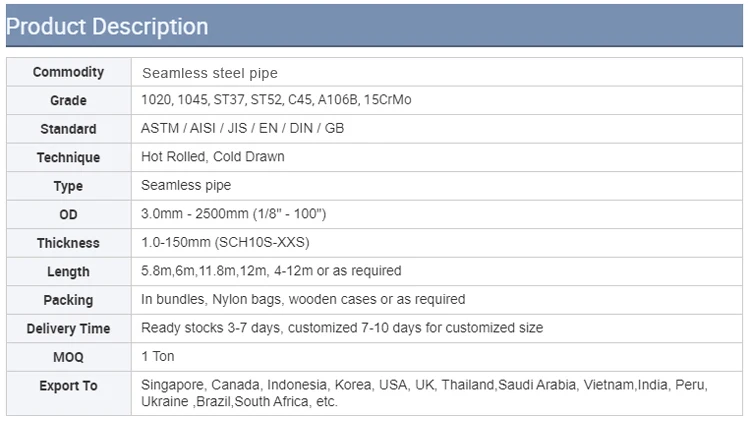Select the Commodity label cell
Image resolution: width=750 pixels, height=426 pixels.
pyautogui.click(x=68, y=72)
